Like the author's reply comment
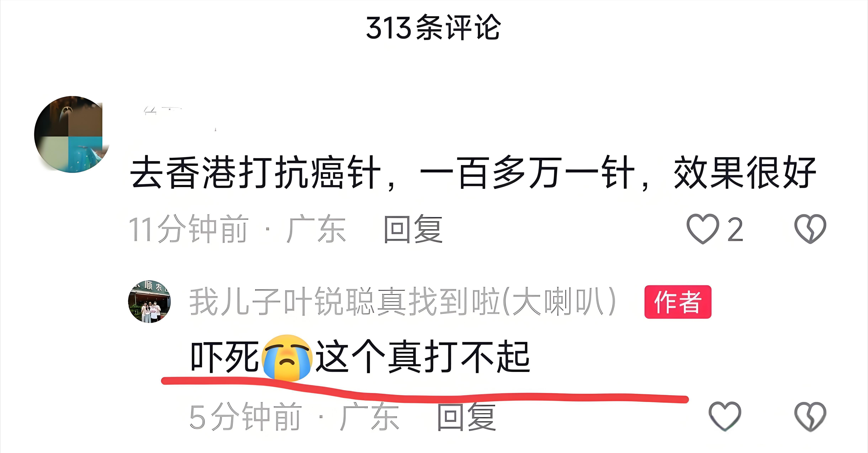 725,416
